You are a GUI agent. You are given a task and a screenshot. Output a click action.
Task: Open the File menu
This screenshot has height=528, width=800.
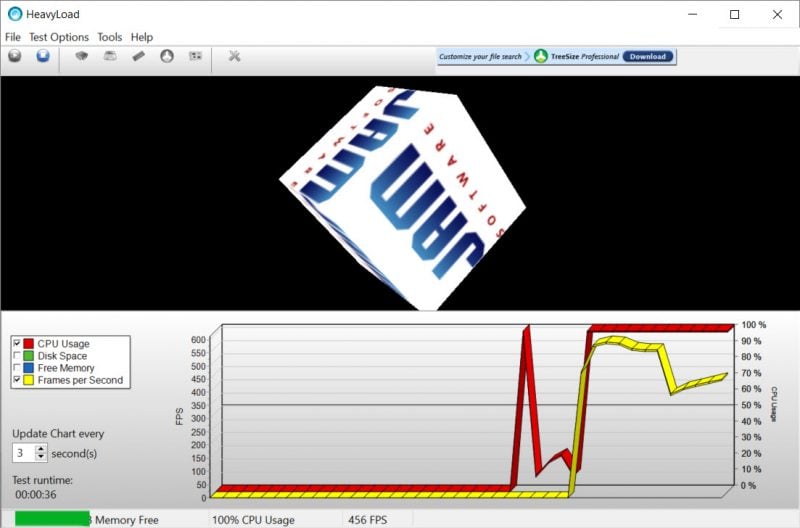click(12, 37)
